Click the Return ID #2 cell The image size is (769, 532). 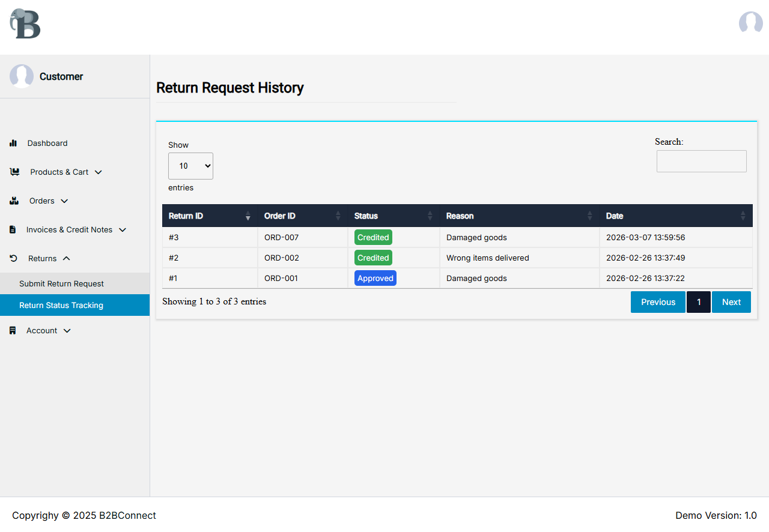pyautogui.click(x=210, y=258)
